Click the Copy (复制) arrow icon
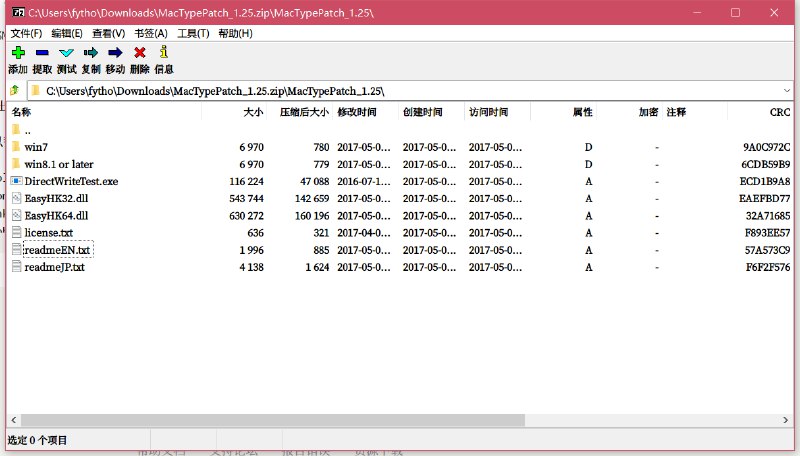The height and width of the screenshot is (456, 800). click(x=91, y=52)
